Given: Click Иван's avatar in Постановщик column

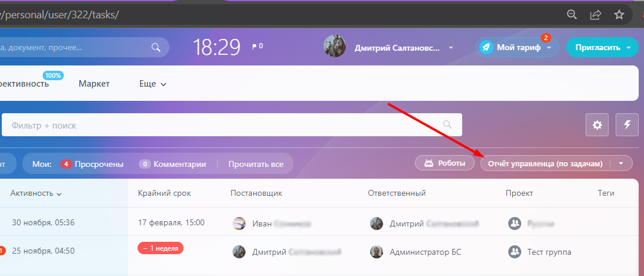Looking at the screenshot, I should click(239, 224).
